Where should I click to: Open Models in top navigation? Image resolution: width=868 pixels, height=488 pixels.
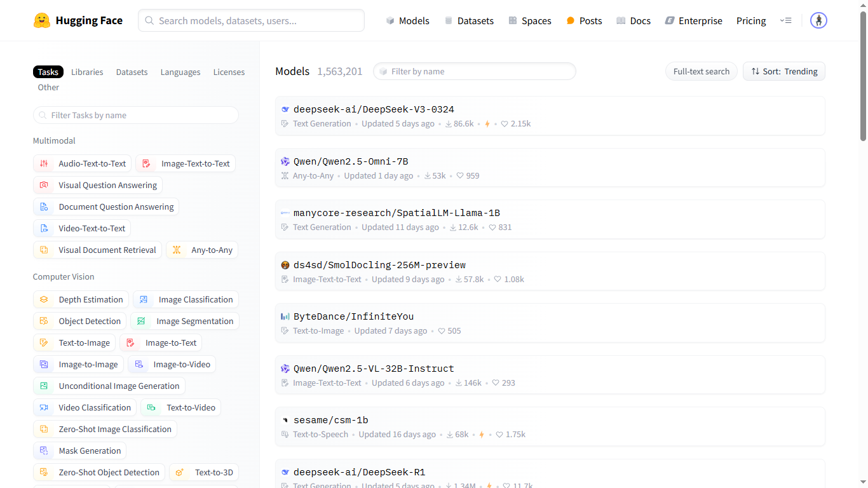coord(407,20)
